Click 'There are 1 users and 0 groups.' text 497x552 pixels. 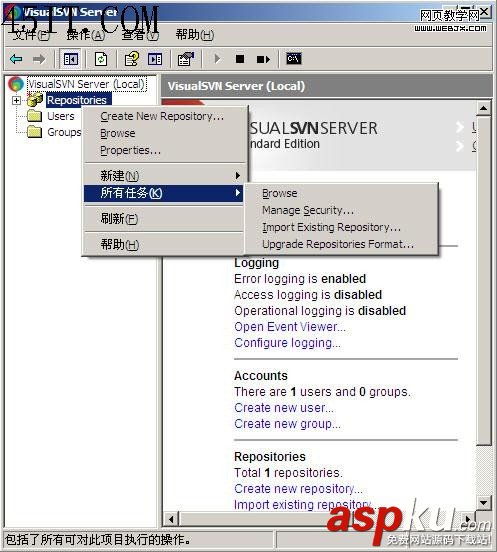(322, 391)
